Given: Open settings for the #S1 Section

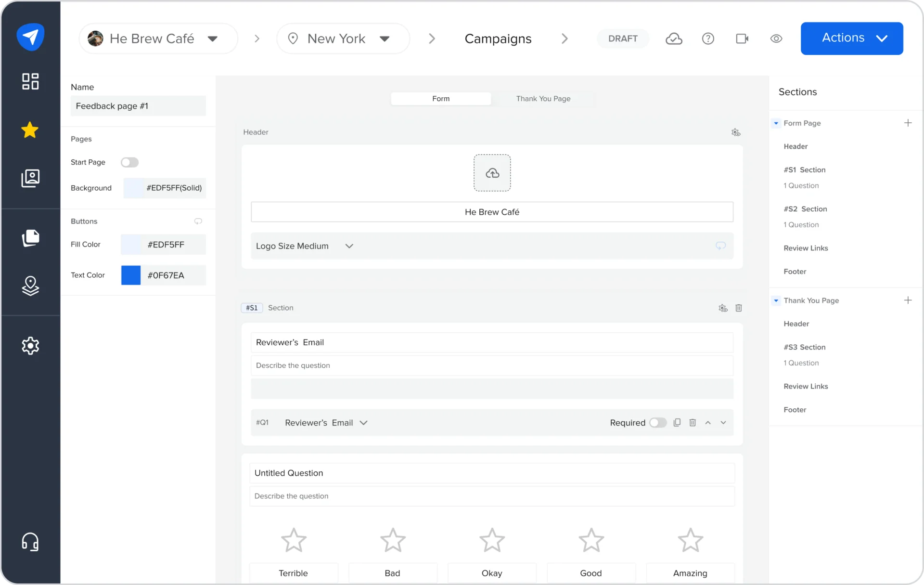Looking at the screenshot, I should (723, 308).
